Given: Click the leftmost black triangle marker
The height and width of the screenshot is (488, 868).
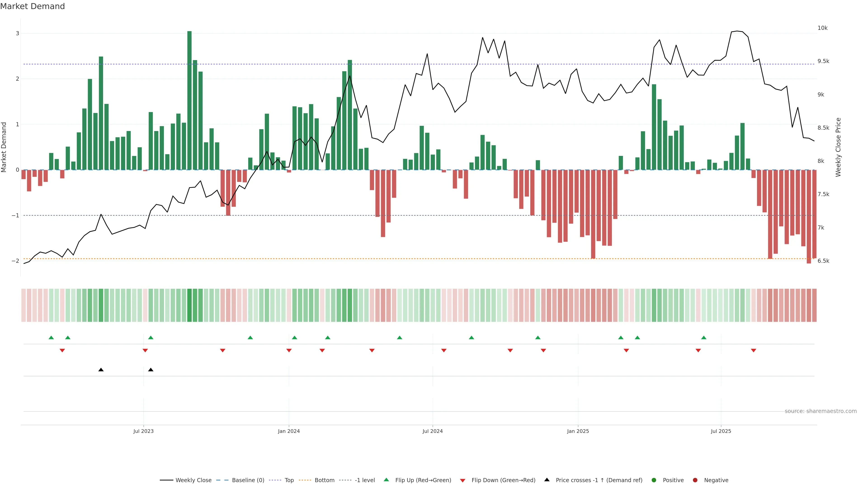Looking at the screenshot, I should (x=101, y=370).
